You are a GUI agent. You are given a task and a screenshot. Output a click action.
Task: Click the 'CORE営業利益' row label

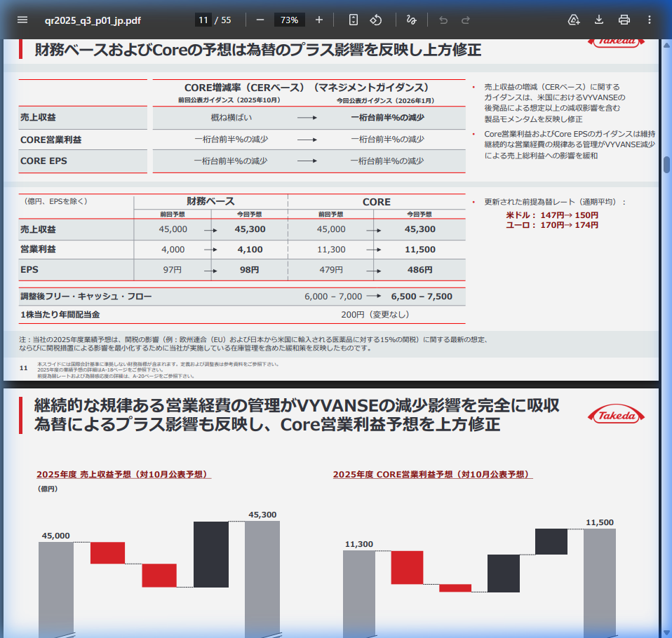(51, 140)
